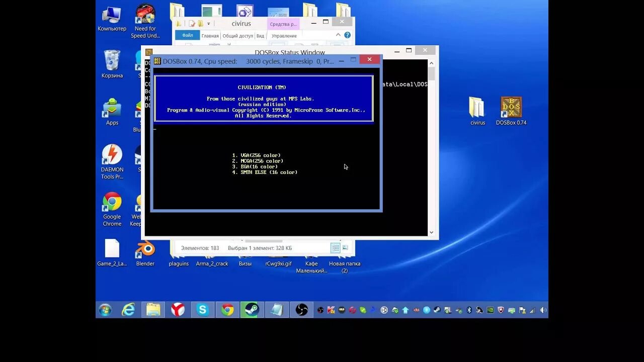This screenshot has height=362, width=644.
Task: Switch Explorer to large icons view
Action: click(x=345, y=248)
